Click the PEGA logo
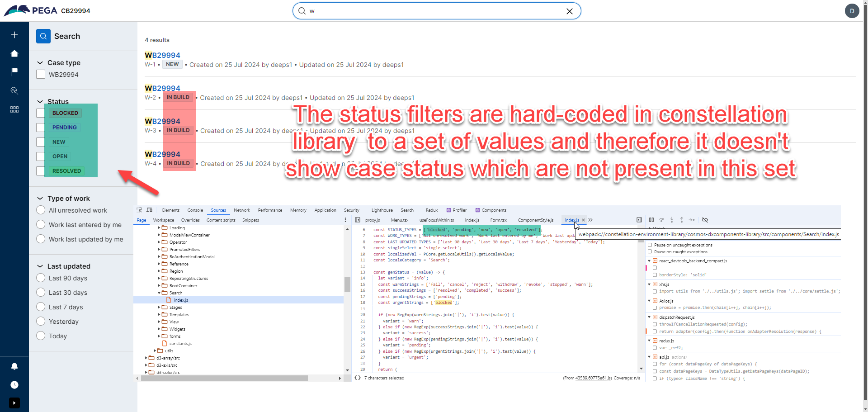This screenshot has height=412, width=868. coord(31,10)
